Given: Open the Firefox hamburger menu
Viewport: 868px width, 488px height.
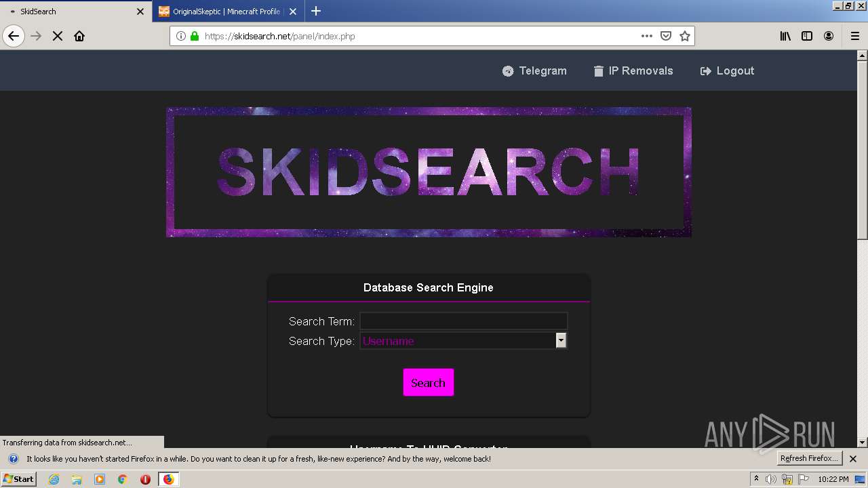Looking at the screenshot, I should [855, 36].
